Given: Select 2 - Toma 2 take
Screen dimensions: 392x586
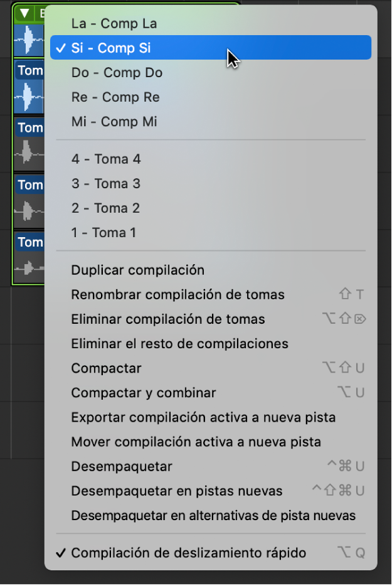Looking at the screenshot, I should (x=105, y=208).
